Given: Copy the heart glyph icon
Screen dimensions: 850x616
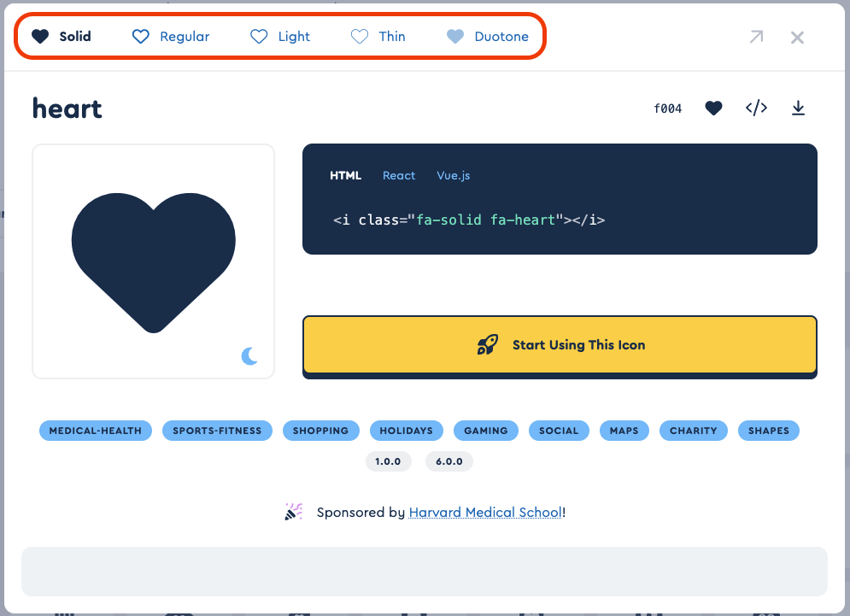Looking at the screenshot, I should (x=713, y=109).
